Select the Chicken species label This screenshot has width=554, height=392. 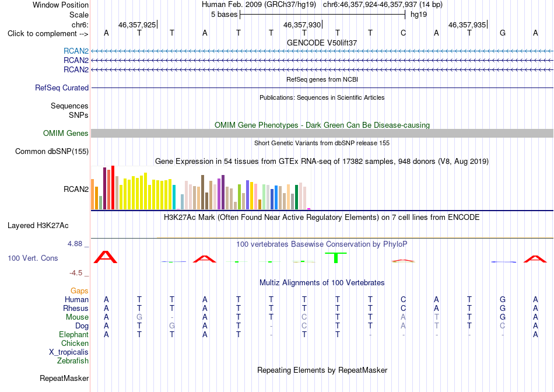click(75, 343)
